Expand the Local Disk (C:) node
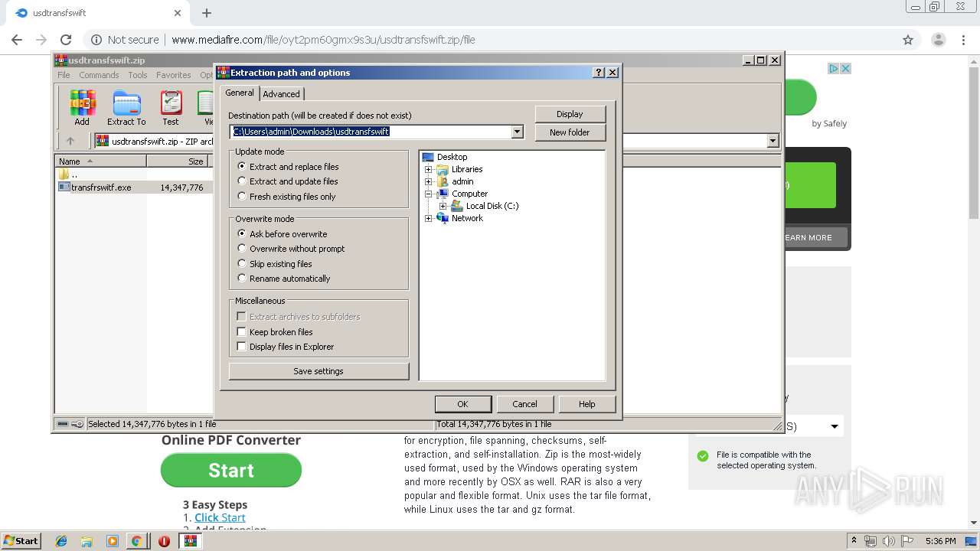 [443, 206]
